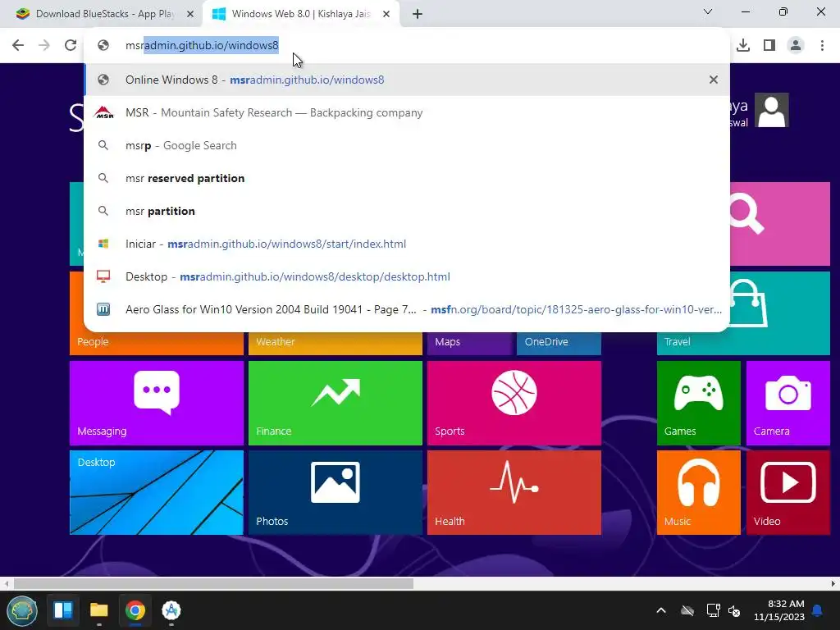Show hidden system tray icons
Viewport: 840px width, 630px height.
tap(661, 610)
